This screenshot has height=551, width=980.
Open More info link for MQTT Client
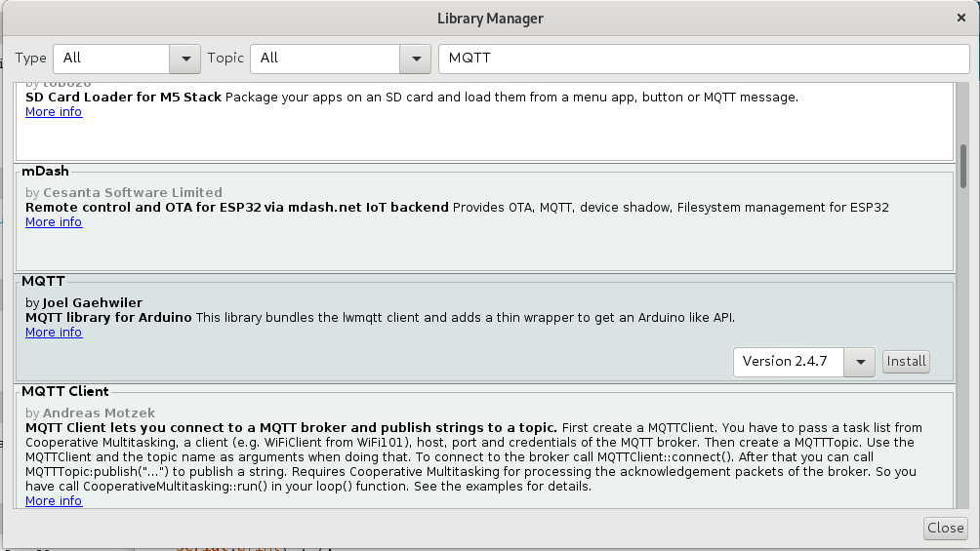[54, 501]
